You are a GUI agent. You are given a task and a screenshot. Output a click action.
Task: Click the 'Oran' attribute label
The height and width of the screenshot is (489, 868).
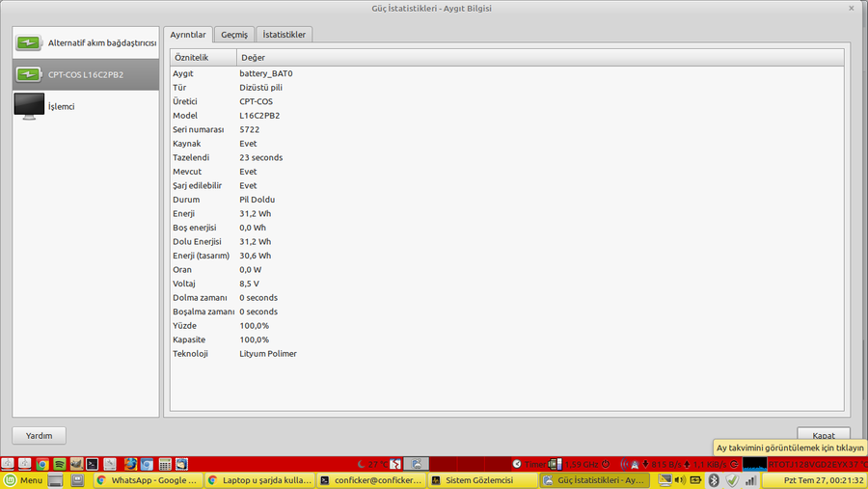[182, 270]
